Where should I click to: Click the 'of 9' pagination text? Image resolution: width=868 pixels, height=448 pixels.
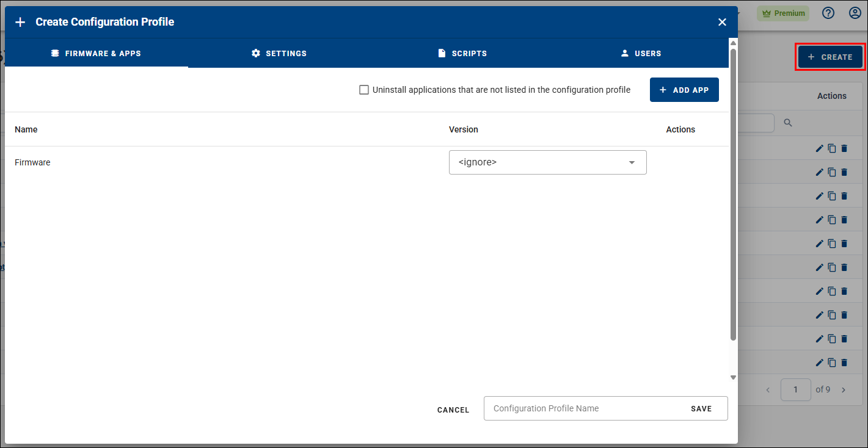[823, 389]
